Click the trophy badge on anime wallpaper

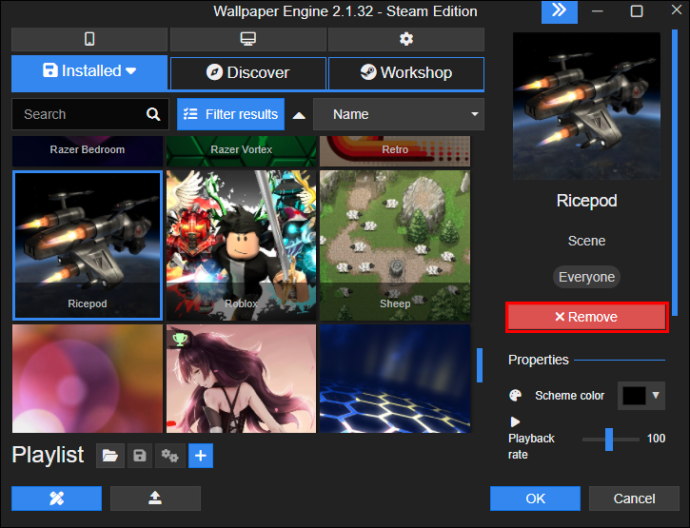[180, 339]
